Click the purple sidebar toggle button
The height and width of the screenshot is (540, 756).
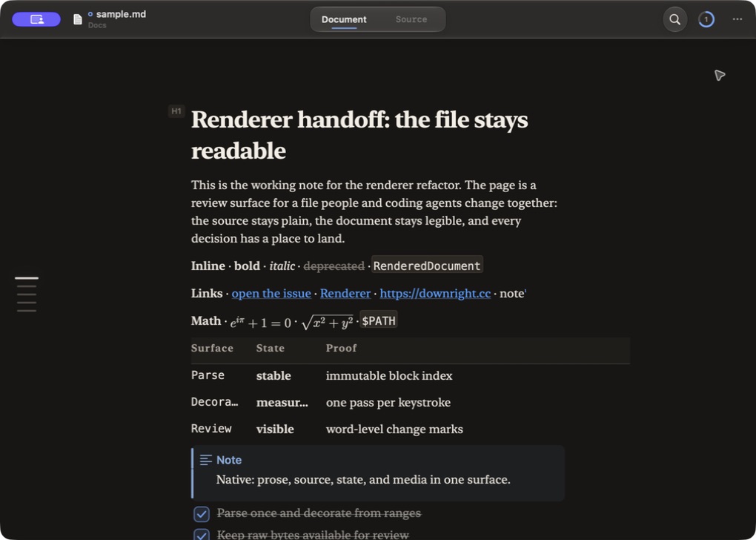tap(36, 19)
